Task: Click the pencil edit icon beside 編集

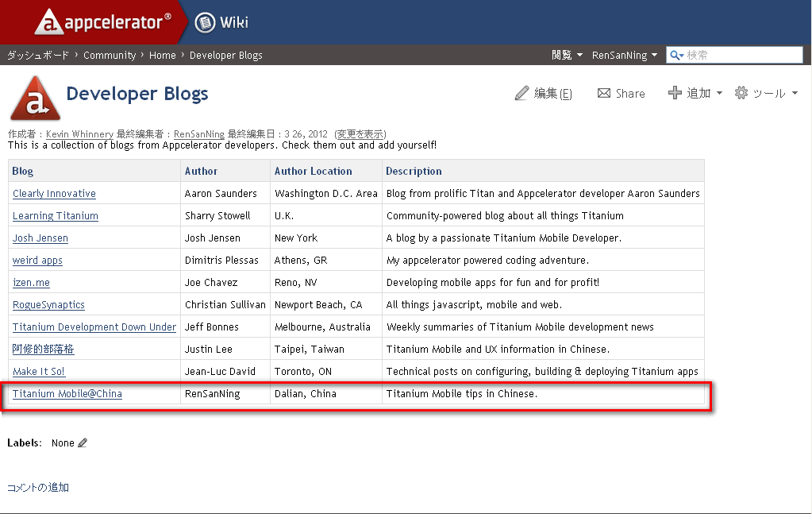Action: pos(521,93)
